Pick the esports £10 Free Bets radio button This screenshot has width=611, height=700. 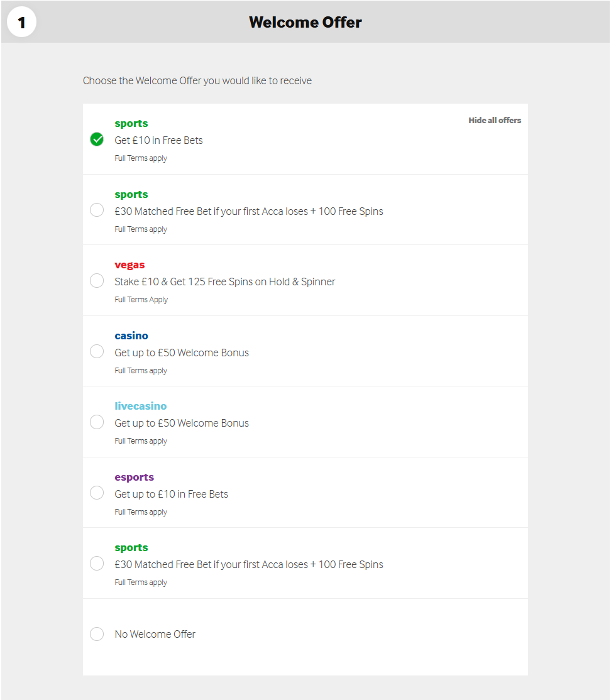[97, 493]
